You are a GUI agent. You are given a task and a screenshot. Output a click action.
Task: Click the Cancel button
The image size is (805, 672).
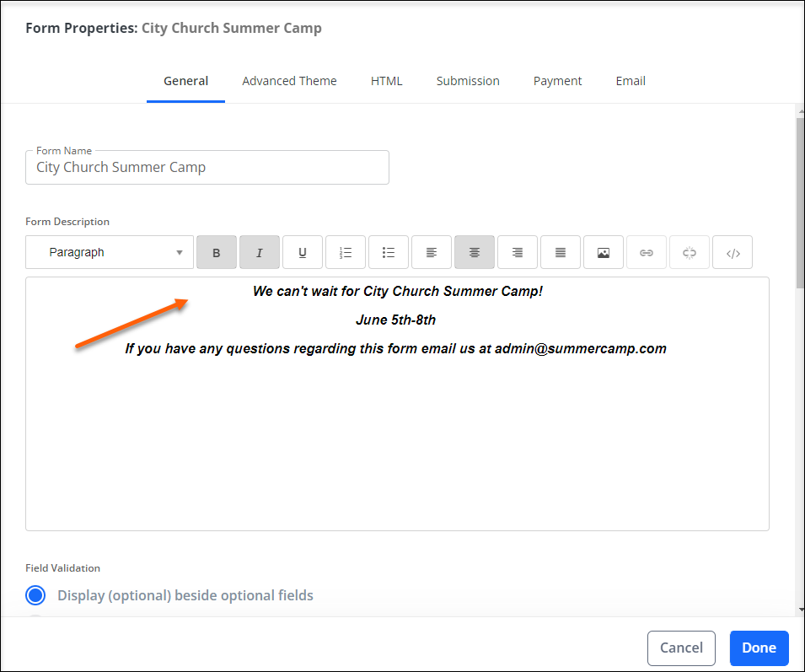[x=681, y=648]
